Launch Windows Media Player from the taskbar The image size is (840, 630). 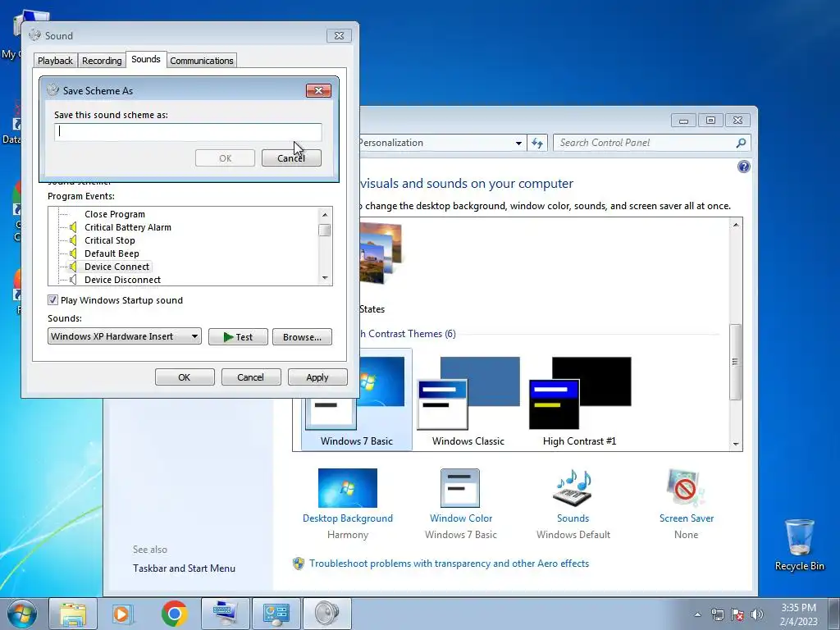click(122, 614)
